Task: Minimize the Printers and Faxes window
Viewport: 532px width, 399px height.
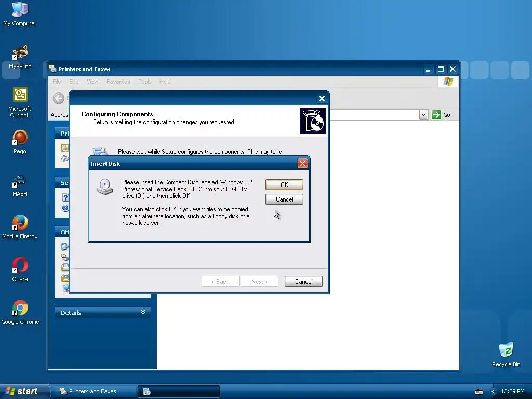Action: point(428,69)
